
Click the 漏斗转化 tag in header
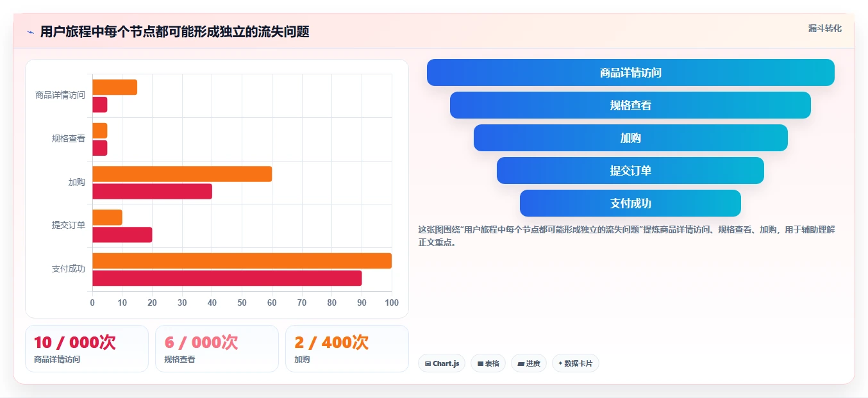click(824, 28)
